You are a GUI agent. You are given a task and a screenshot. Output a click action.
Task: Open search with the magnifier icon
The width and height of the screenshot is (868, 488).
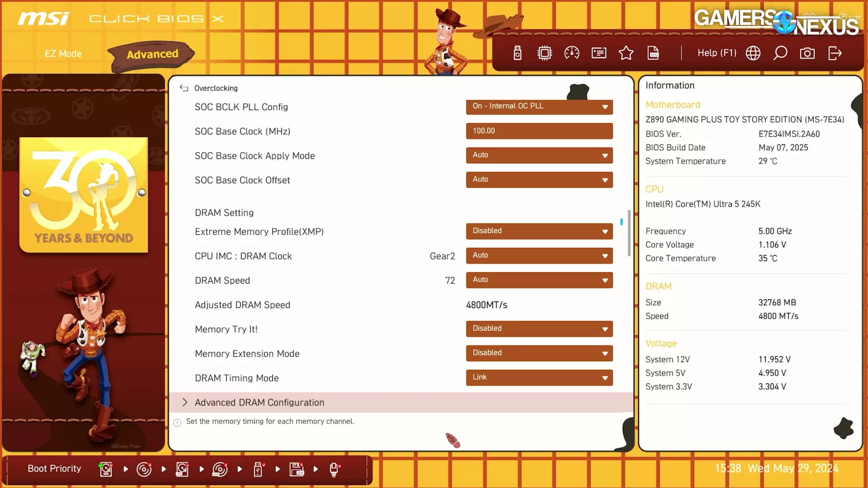[x=780, y=53]
